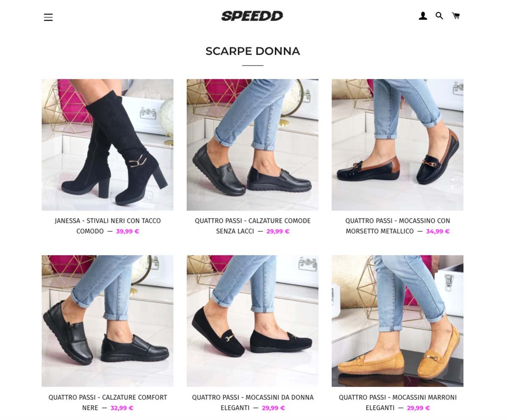Open the black and brown moccasin image
The width and height of the screenshot is (508, 420).
pyautogui.click(x=398, y=145)
